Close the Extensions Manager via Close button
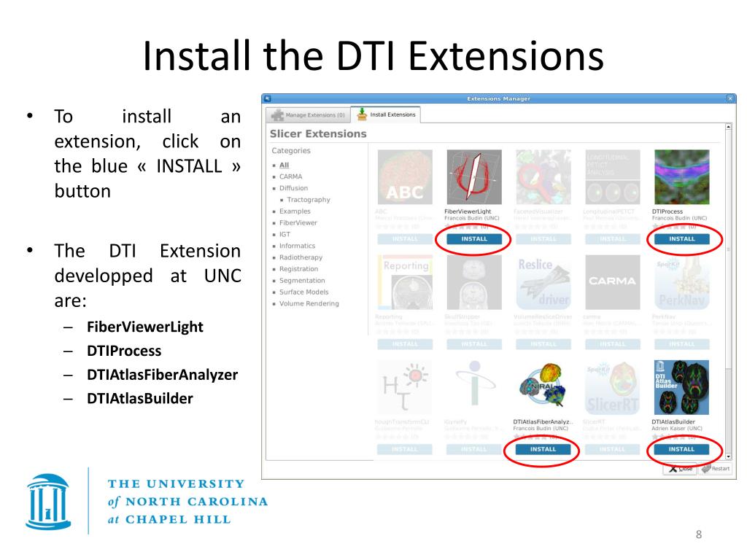Viewport: 747px width, 560px height. pos(680,469)
